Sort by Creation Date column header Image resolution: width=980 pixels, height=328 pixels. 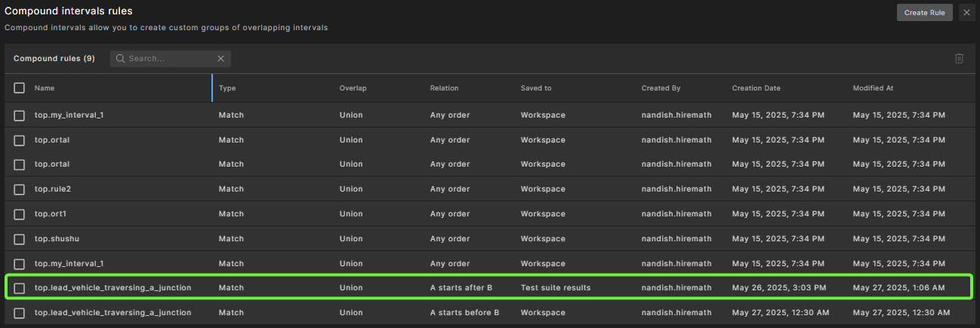(756, 88)
